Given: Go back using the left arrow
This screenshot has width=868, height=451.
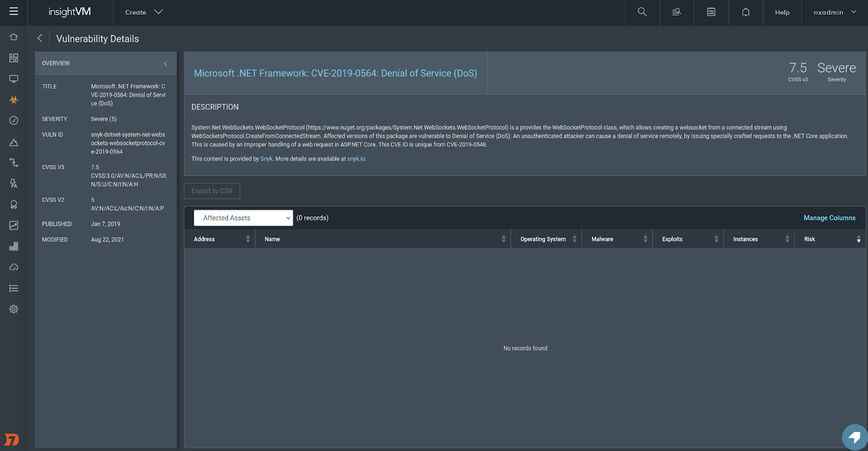Looking at the screenshot, I should [x=40, y=38].
